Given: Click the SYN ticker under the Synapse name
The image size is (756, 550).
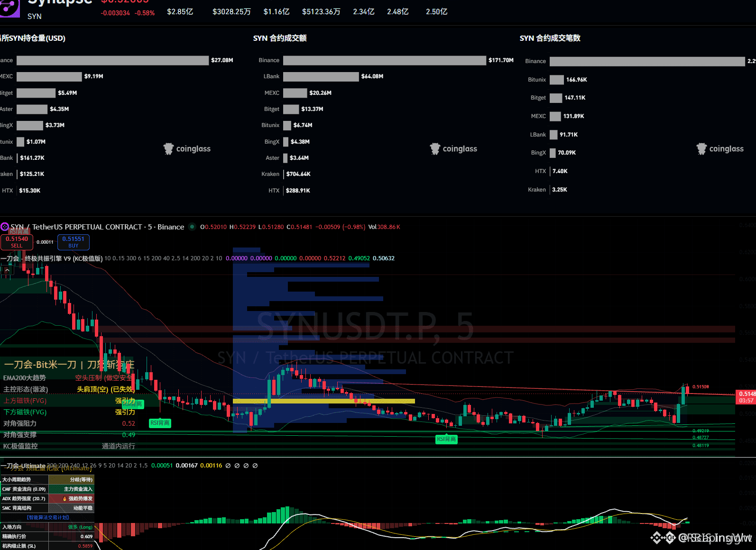Looking at the screenshot, I should (x=35, y=16).
